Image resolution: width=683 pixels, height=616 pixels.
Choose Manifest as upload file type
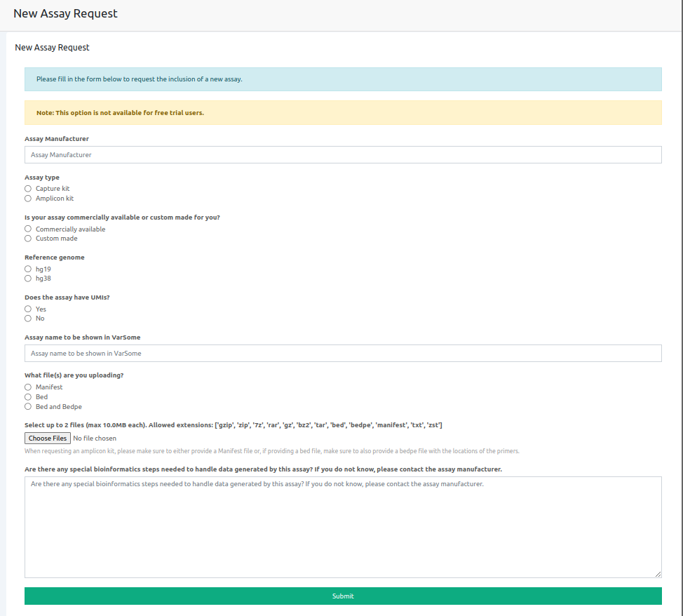tap(28, 387)
